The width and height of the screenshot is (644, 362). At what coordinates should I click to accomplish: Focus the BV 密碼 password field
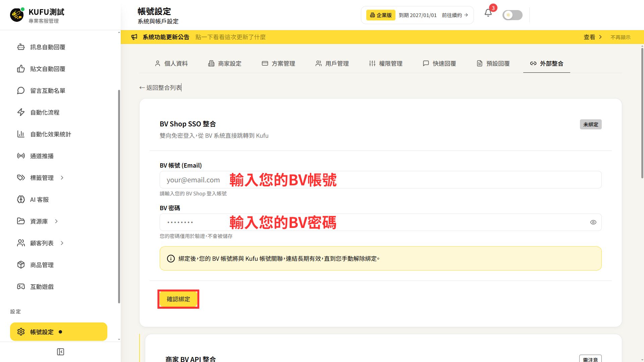[380, 222]
